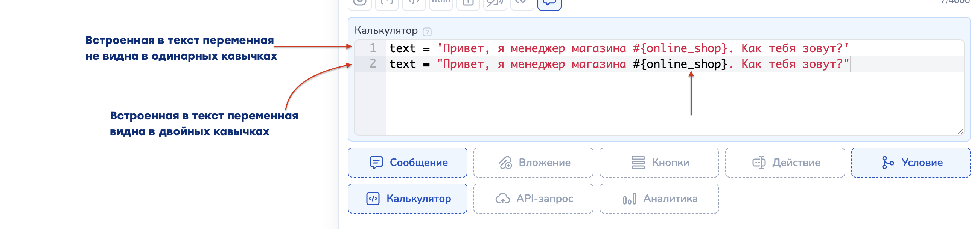Click the Калькулятор block button
The width and height of the screenshot is (980, 229).
[x=408, y=199]
